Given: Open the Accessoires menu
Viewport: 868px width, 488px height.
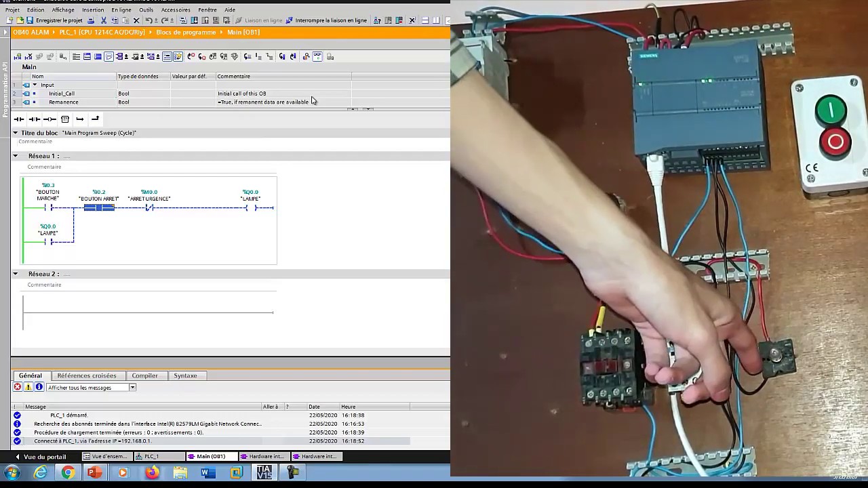Looking at the screenshot, I should [x=176, y=10].
